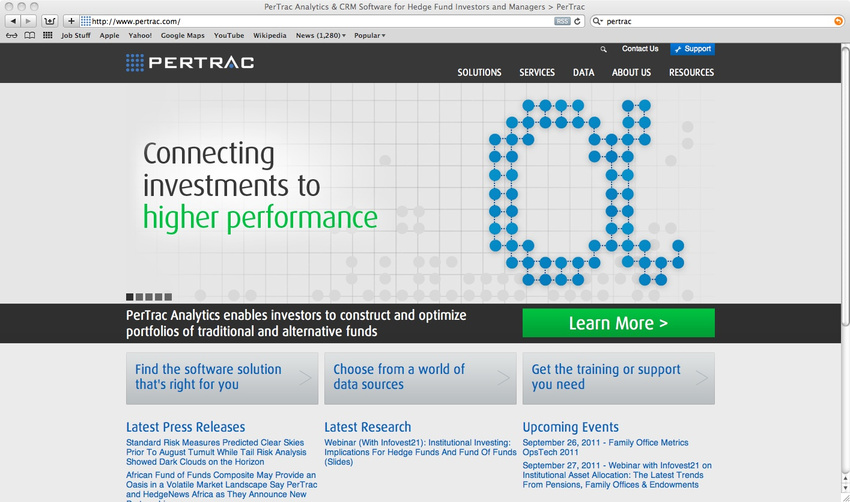
Task: Show all bookmarks book icon
Action: pyautogui.click(x=30, y=35)
